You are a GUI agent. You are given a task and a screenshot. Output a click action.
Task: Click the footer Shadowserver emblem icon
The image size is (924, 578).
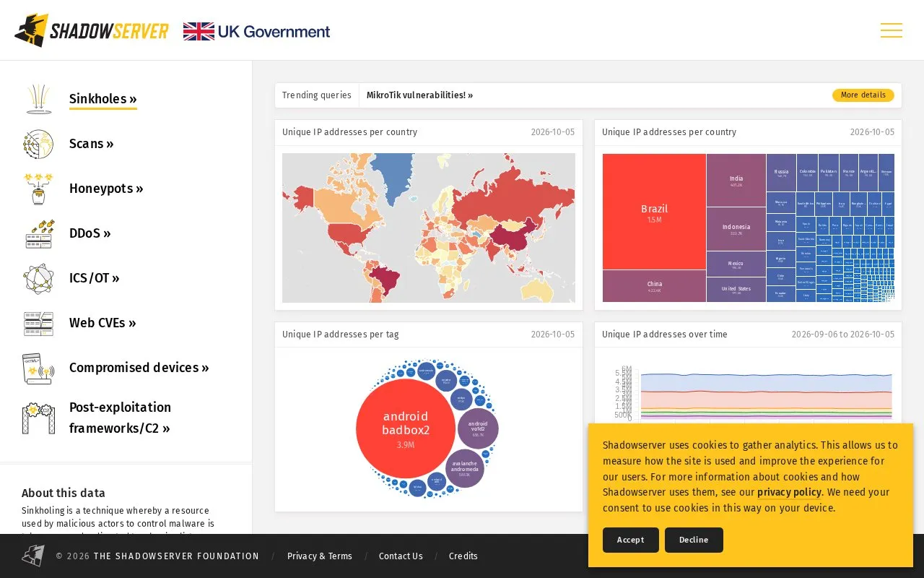(33, 556)
